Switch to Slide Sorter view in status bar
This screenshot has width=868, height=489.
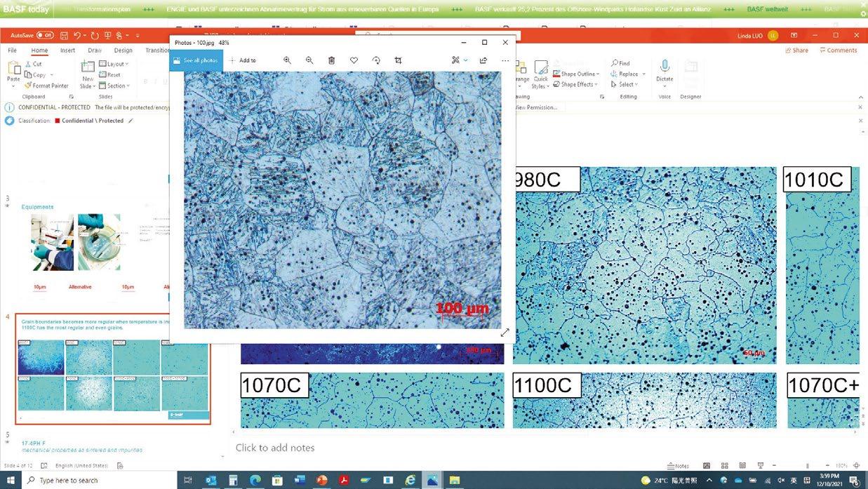724,466
